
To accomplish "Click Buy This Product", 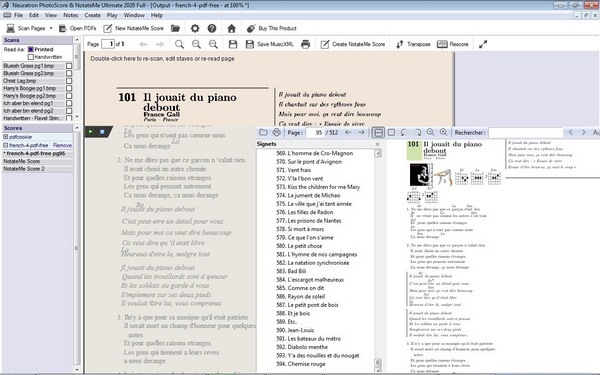I will pyautogui.click(x=272, y=28).
